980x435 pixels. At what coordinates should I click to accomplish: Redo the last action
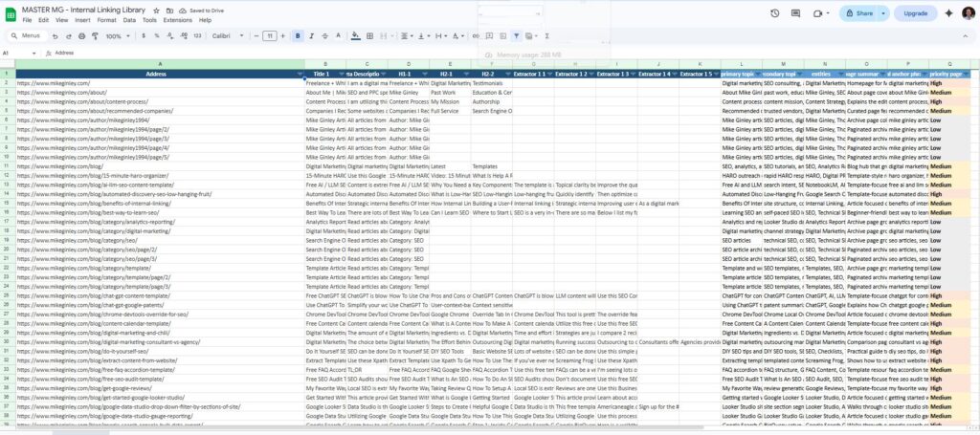[x=69, y=36]
